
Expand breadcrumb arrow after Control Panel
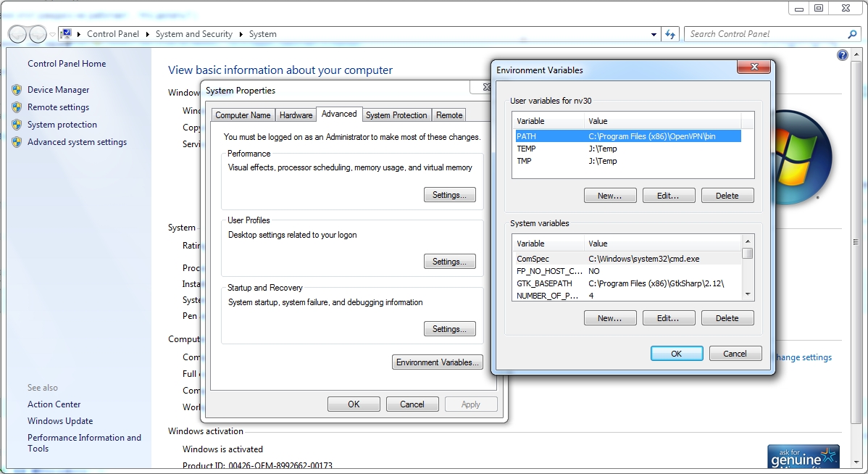point(148,34)
